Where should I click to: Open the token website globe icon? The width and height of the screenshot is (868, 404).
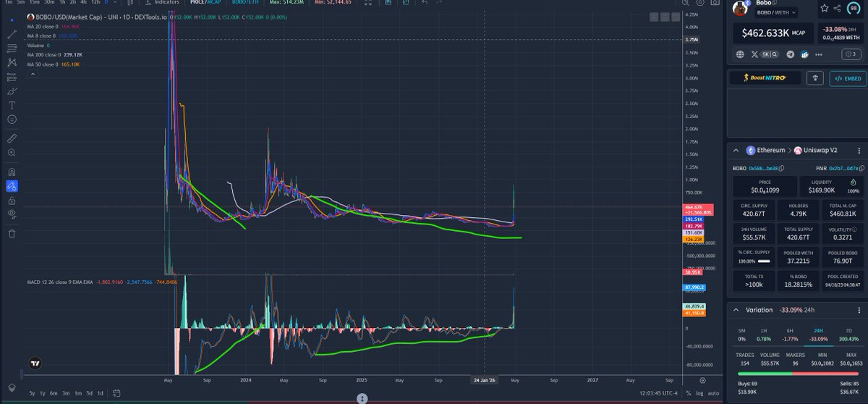pos(740,54)
